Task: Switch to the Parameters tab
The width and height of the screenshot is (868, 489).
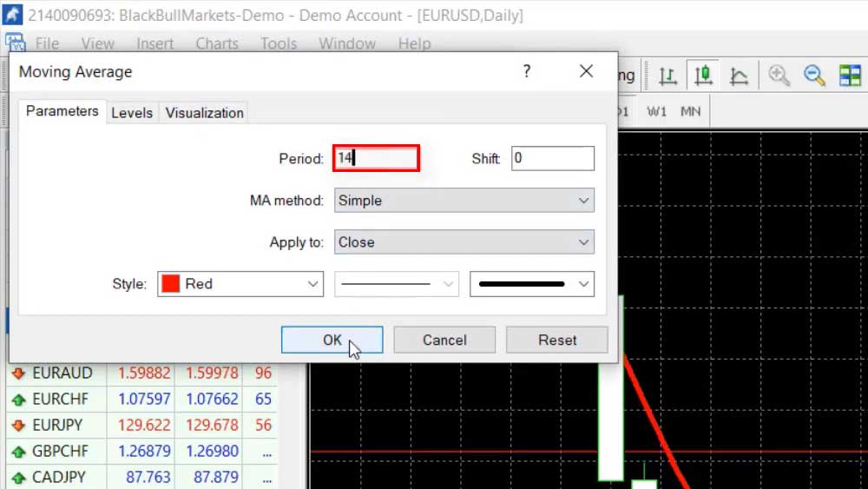Action: [x=62, y=111]
